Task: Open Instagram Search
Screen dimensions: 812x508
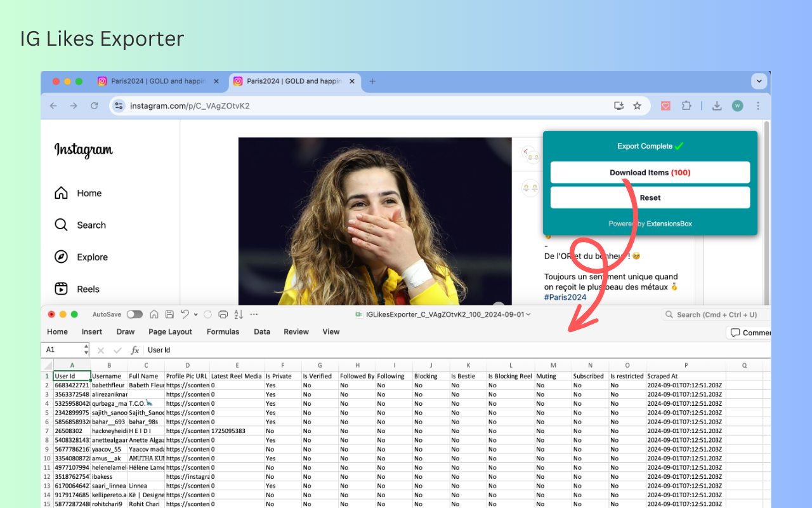Action: pos(80,225)
